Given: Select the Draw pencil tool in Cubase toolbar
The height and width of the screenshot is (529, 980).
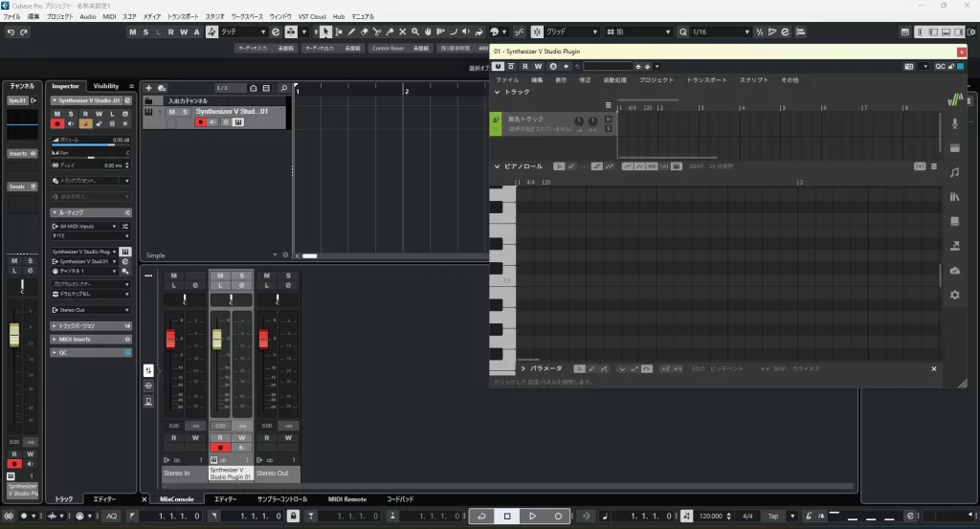Looking at the screenshot, I should 351,32.
